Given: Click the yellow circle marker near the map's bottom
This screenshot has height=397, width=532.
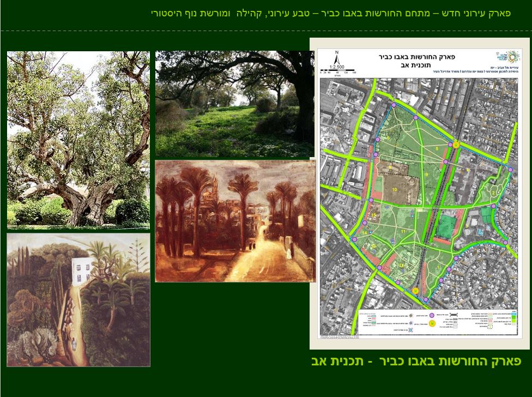Looking at the screenshot, I should pyautogui.click(x=416, y=291).
